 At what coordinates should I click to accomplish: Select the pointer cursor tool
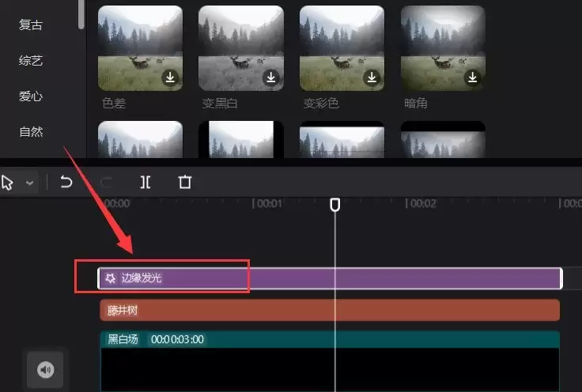7,183
